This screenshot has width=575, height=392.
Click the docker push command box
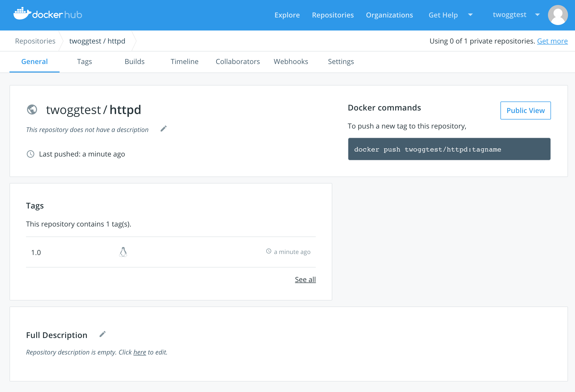(x=449, y=149)
